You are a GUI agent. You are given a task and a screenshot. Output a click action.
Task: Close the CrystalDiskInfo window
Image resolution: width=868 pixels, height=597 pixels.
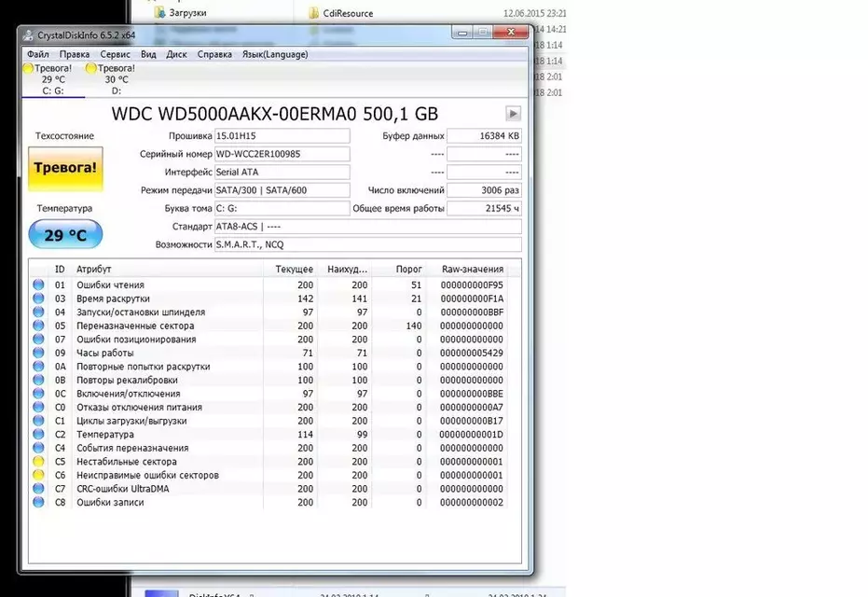[510, 32]
